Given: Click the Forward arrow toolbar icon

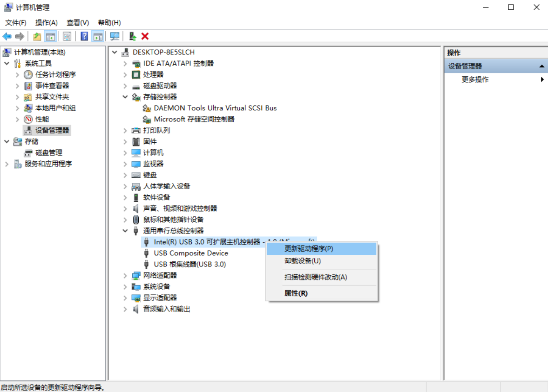Looking at the screenshot, I should click(20, 36).
